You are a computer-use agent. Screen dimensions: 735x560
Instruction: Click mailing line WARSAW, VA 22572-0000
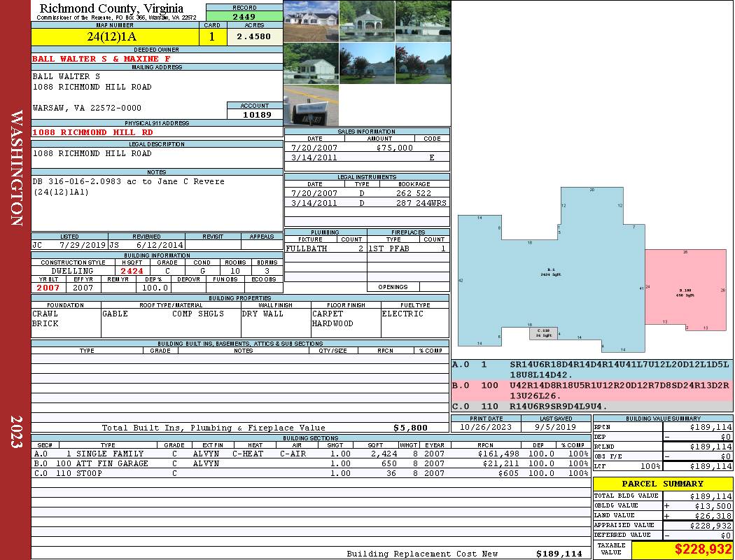87,108
